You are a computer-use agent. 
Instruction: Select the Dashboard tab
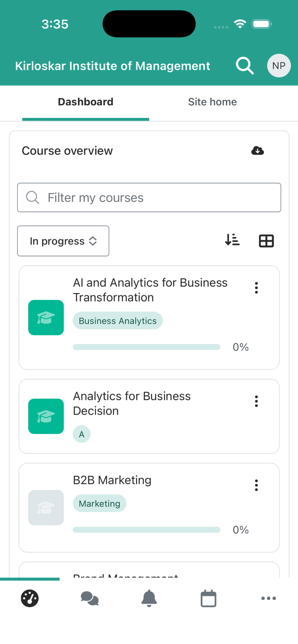point(86,102)
